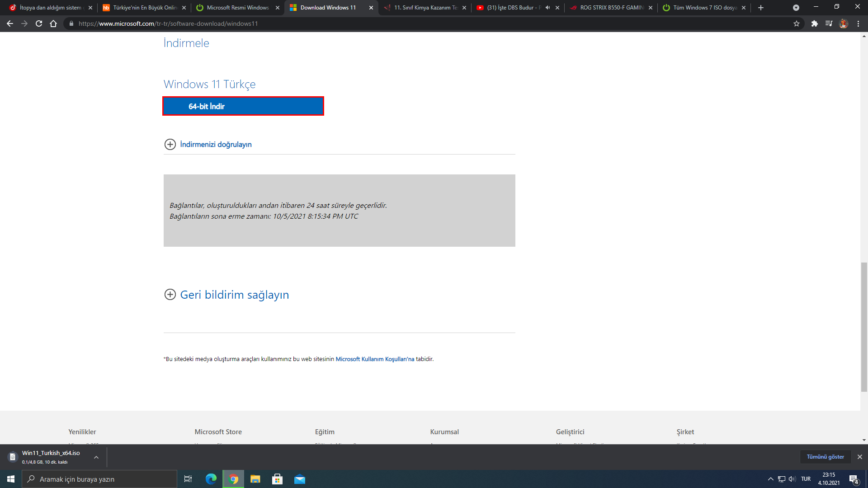Expand download item options chevron
This screenshot has width=868, height=488.
(x=96, y=457)
